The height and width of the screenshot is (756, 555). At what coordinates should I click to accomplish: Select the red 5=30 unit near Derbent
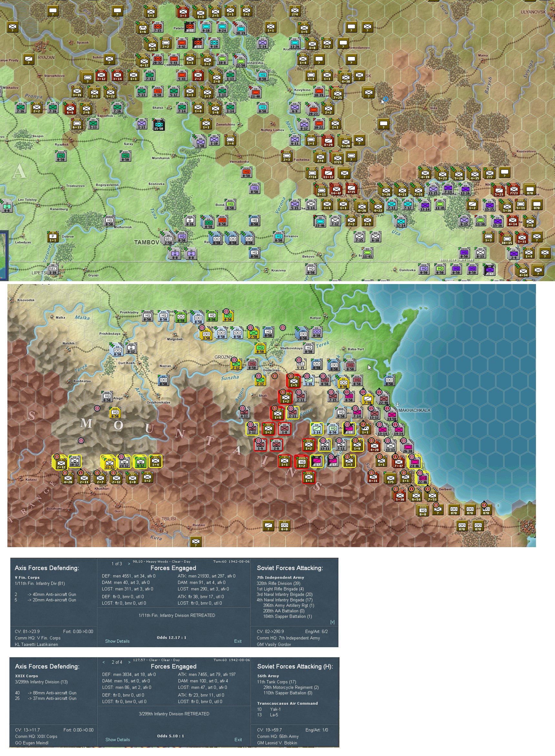coord(400,495)
